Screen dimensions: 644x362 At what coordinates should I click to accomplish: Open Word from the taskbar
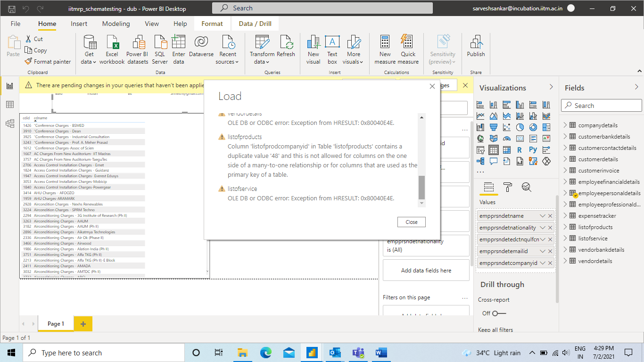coord(381,353)
